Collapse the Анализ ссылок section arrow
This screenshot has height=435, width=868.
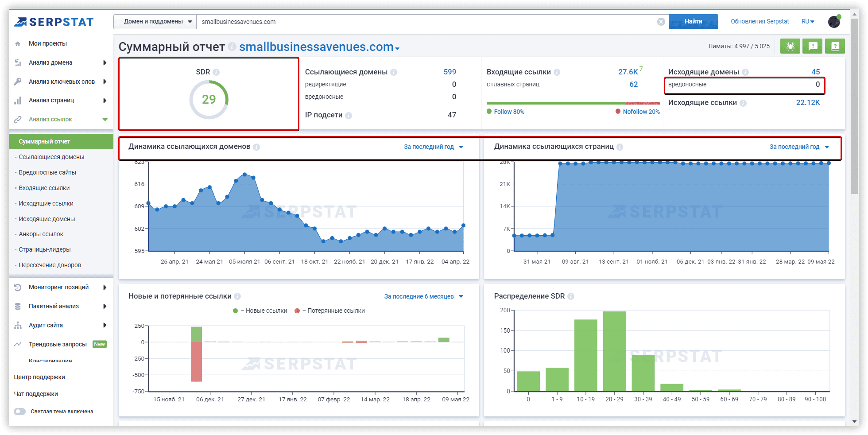pos(105,120)
